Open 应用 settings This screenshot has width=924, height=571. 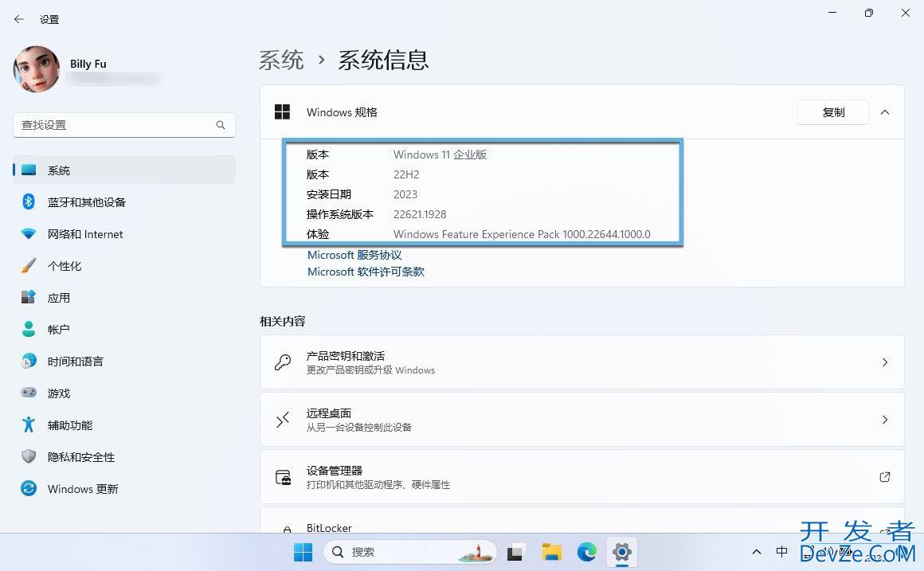[123, 298]
